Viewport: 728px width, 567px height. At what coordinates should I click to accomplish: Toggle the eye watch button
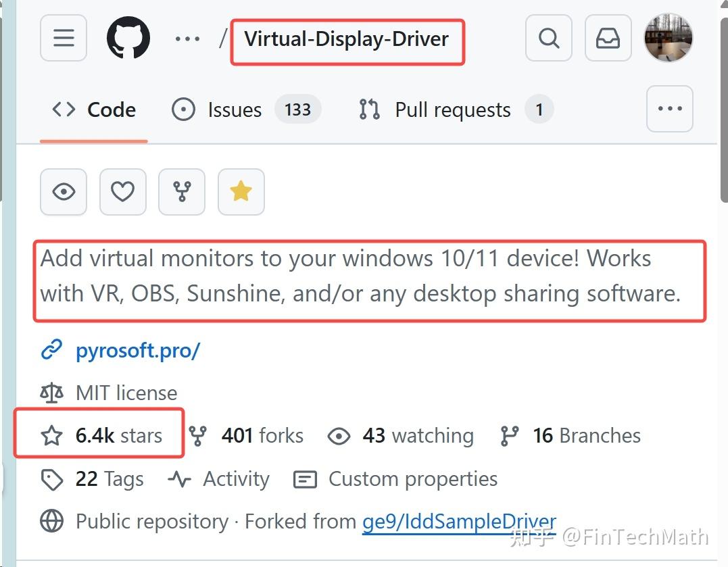click(x=64, y=192)
